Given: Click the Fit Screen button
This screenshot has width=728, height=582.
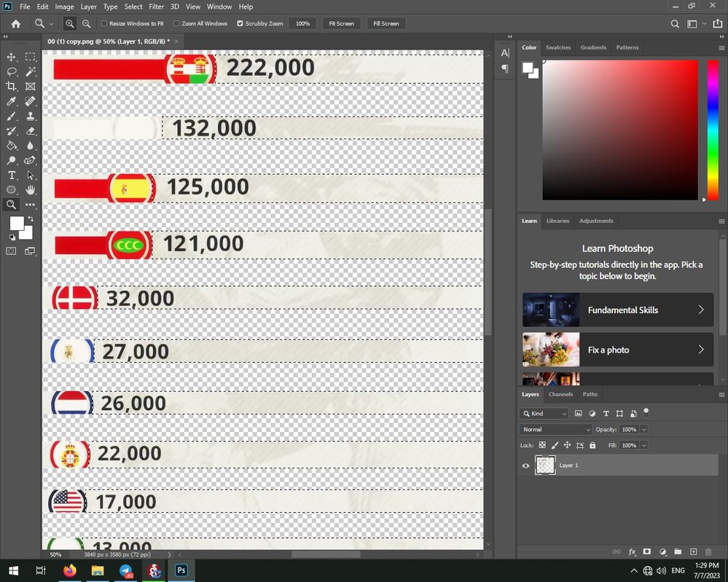Looking at the screenshot, I should click(x=341, y=23).
